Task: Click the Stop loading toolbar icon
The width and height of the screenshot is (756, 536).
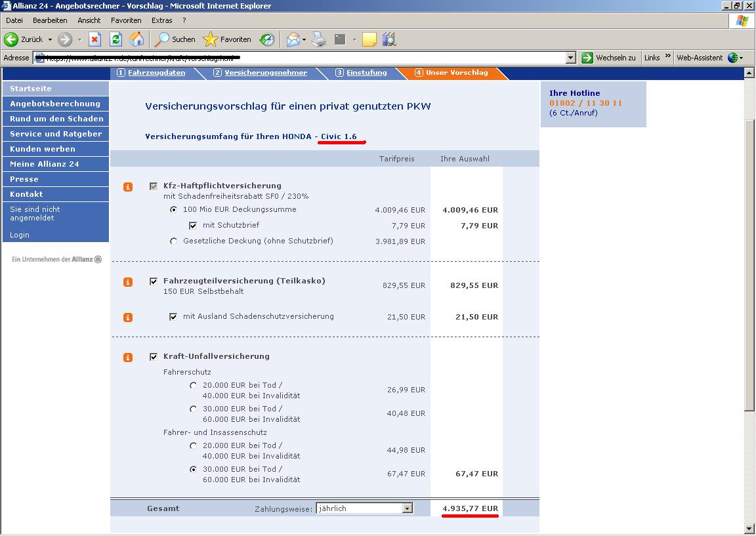Action: click(94, 39)
